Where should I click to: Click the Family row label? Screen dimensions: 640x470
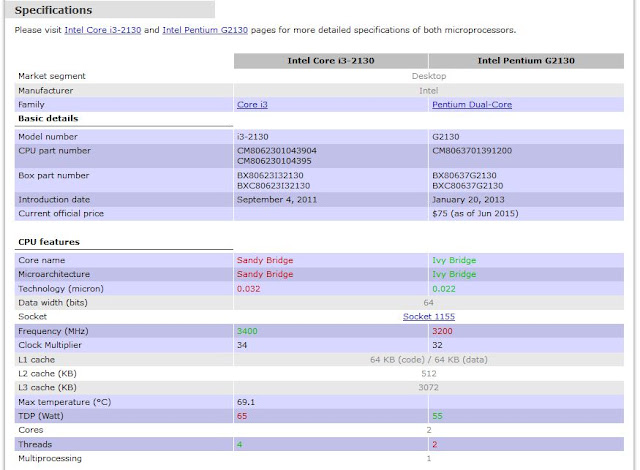(x=31, y=104)
